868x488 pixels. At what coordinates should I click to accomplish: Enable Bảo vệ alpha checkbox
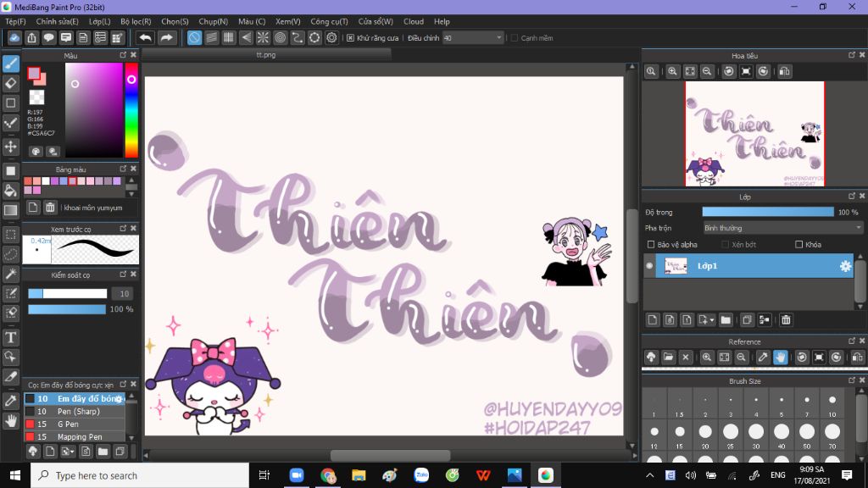pyautogui.click(x=651, y=244)
